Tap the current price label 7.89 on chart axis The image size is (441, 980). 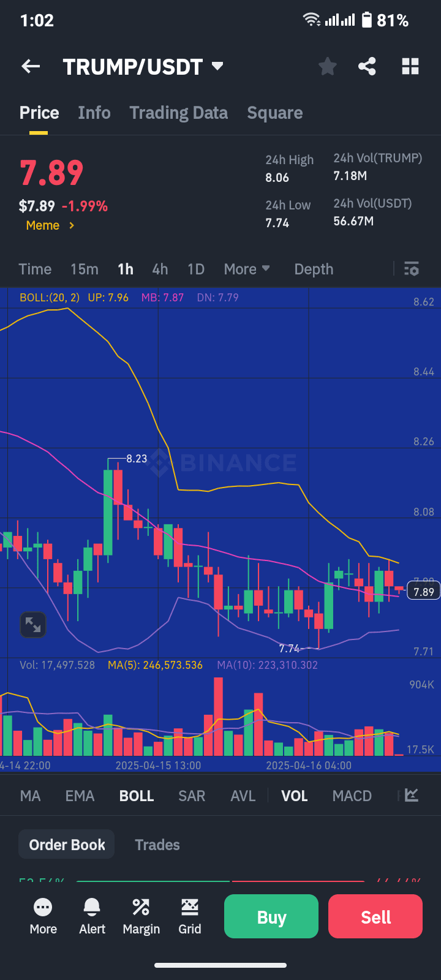[423, 592]
